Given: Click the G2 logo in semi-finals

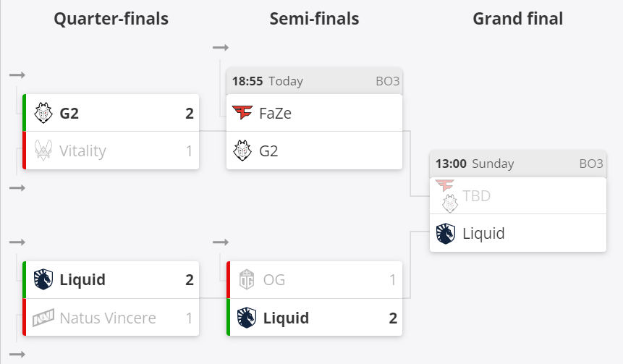Looking at the screenshot, I should (242, 151).
